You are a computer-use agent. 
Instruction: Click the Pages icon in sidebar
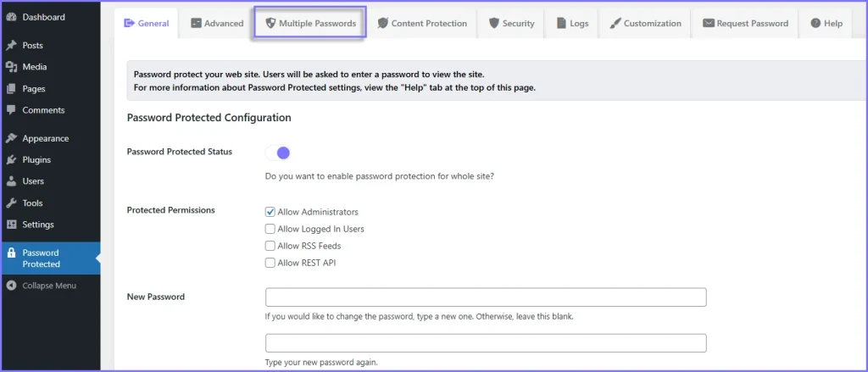[11, 88]
